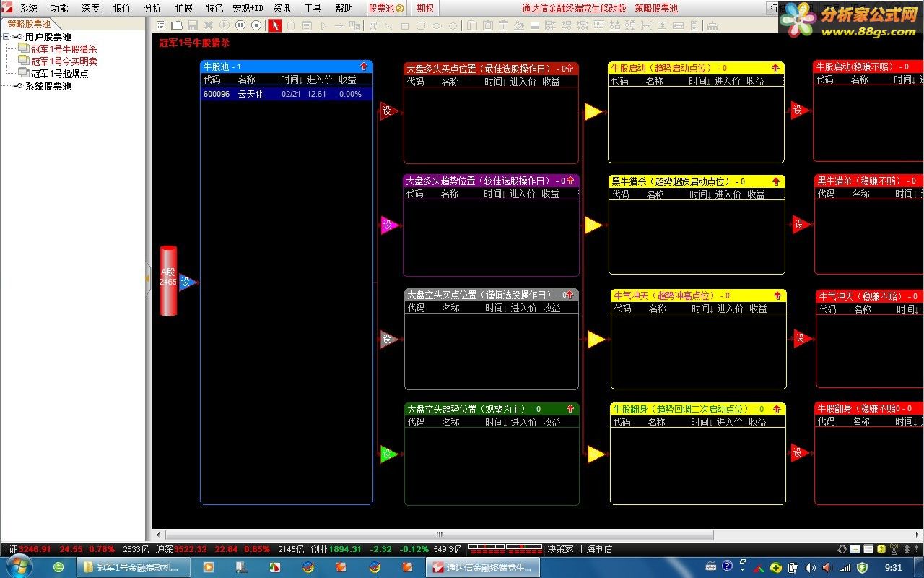The width and height of the screenshot is (924, 578).
Task: Open the 帮助 menu
Action: [x=344, y=8]
